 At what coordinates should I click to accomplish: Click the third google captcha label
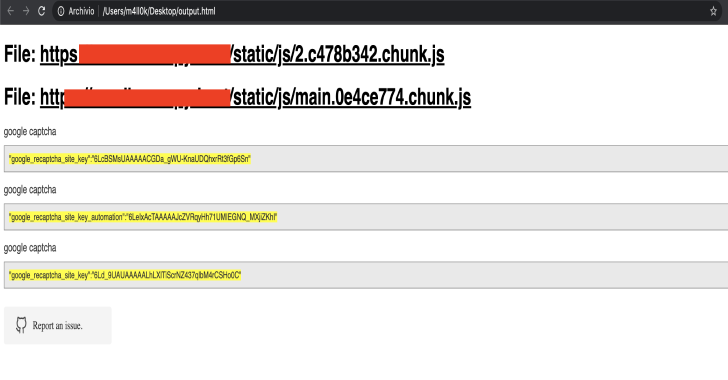click(30, 248)
